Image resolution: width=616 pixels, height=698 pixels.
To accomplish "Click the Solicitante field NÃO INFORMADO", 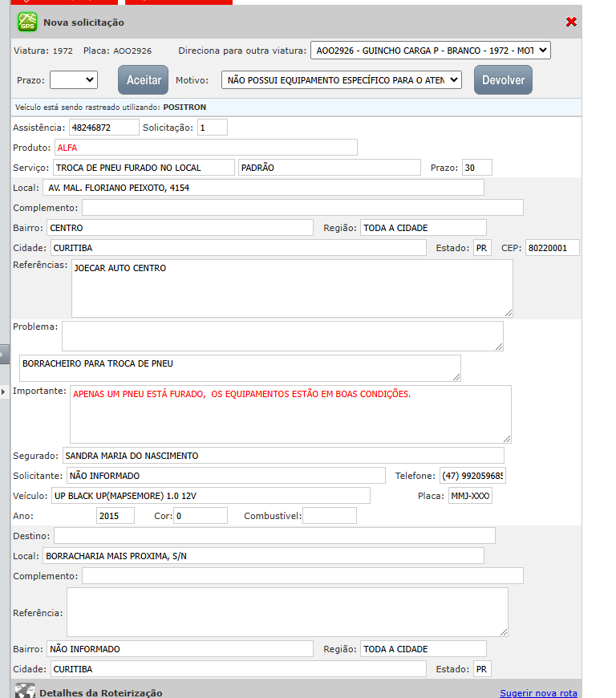I will point(226,476).
